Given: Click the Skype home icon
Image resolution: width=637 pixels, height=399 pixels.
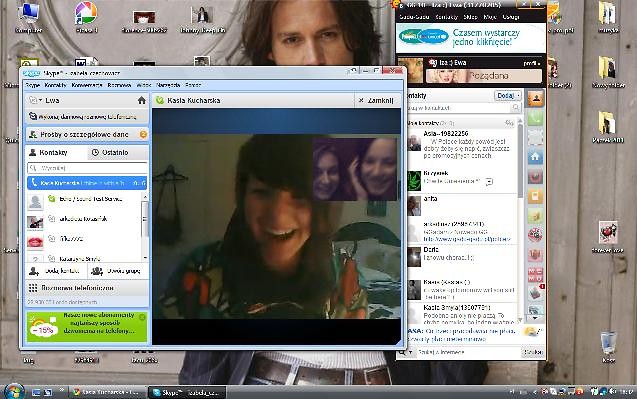Looking at the screenshot, I should coord(141,100).
